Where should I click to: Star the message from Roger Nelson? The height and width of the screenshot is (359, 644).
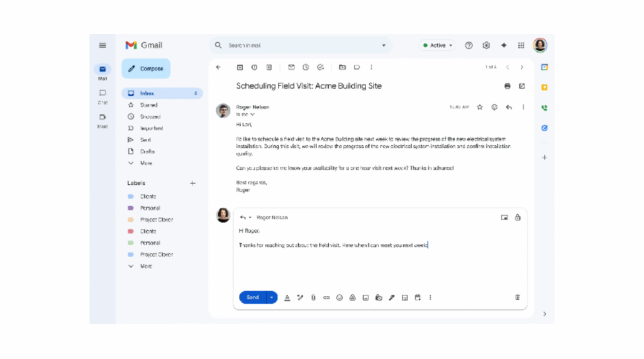(480, 108)
